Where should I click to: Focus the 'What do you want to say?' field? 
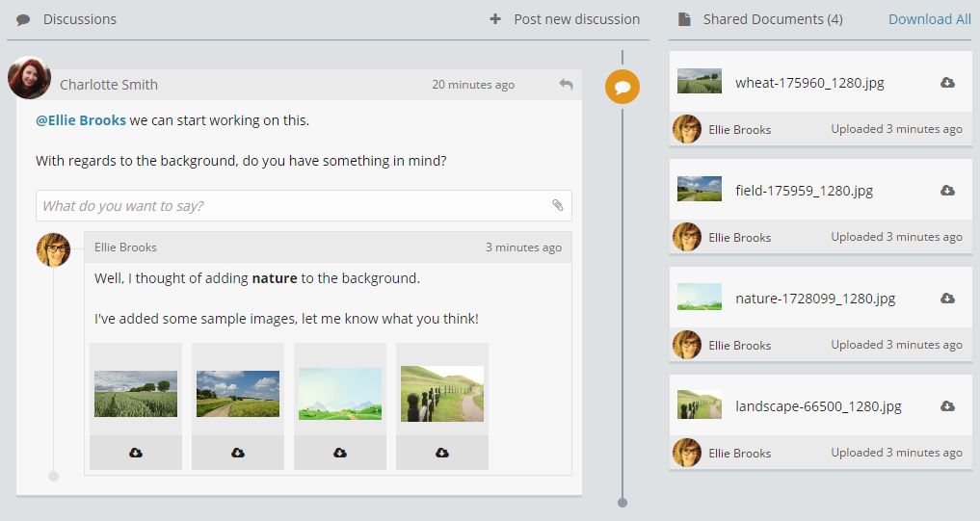(289, 206)
